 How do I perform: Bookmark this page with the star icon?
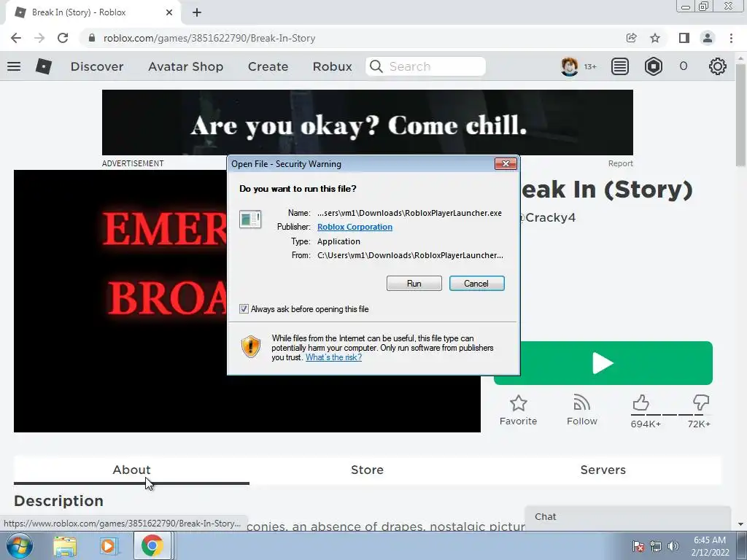point(655,38)
